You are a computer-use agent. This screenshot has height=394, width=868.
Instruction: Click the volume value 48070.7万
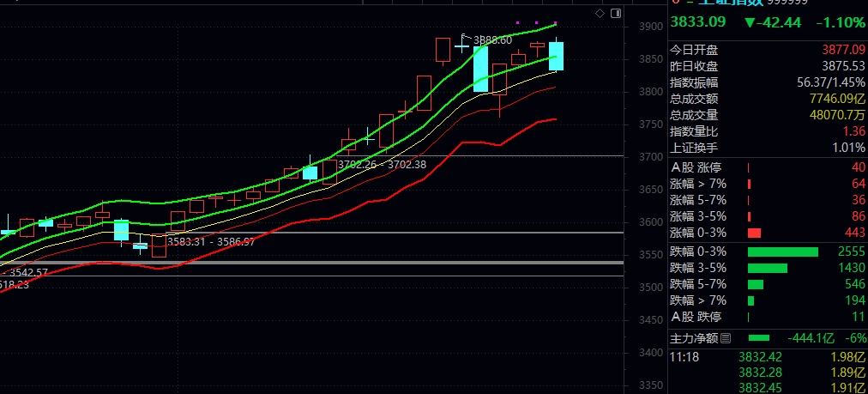coord(837,115)
